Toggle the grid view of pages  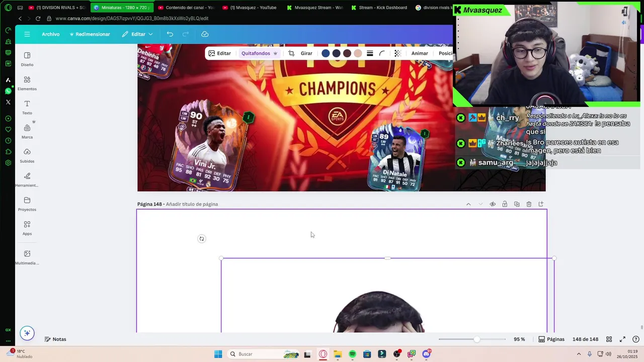click(x=609, y=339)
